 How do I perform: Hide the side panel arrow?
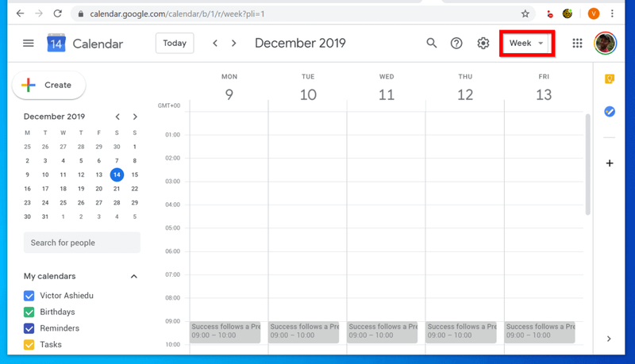[x=609, y=339]
